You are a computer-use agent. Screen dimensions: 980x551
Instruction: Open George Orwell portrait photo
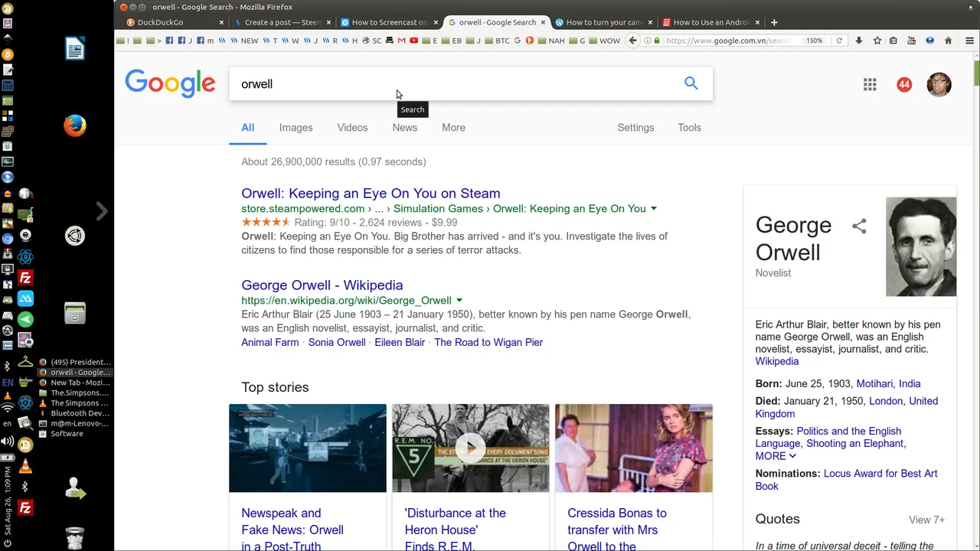pos(921,246)
